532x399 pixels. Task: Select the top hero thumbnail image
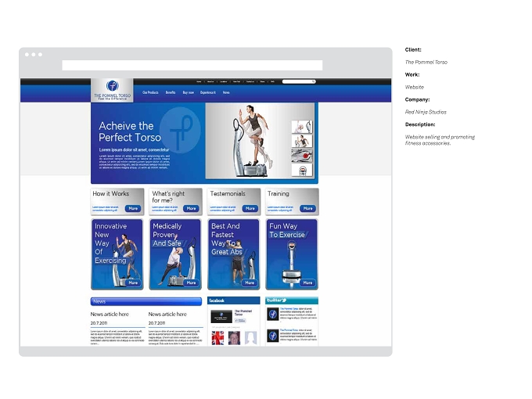tap(302, 127)
